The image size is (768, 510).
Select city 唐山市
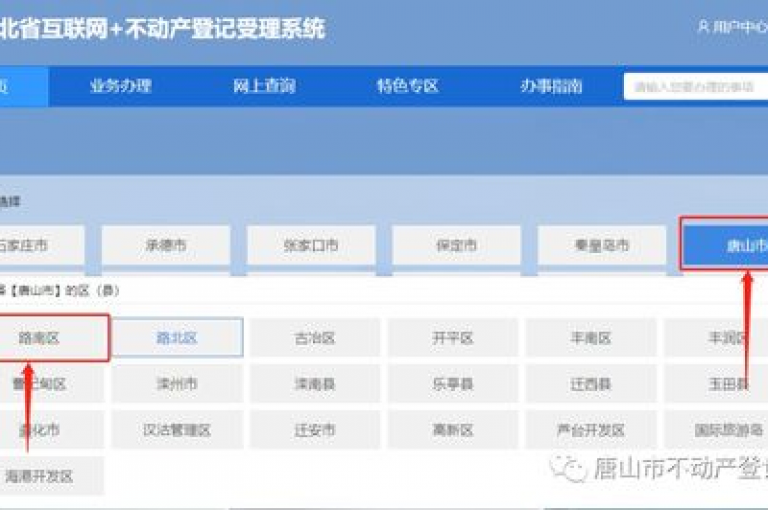tap(725, 244)
